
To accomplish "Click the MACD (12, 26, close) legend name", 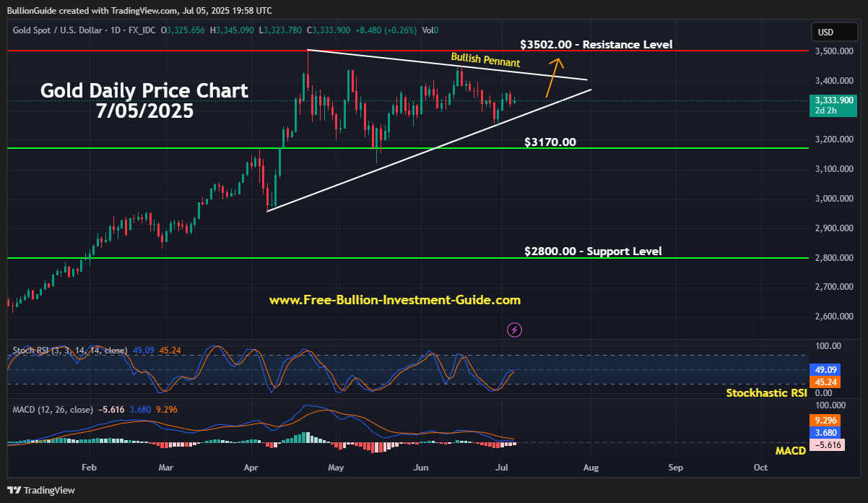I will pyautogui.click(x=52, y=409).
